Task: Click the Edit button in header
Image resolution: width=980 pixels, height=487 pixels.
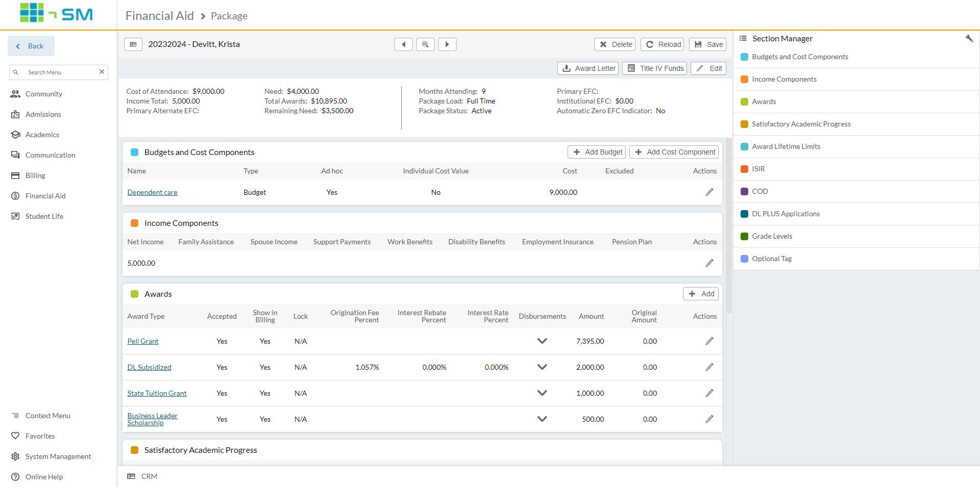Action: (708, 68)
